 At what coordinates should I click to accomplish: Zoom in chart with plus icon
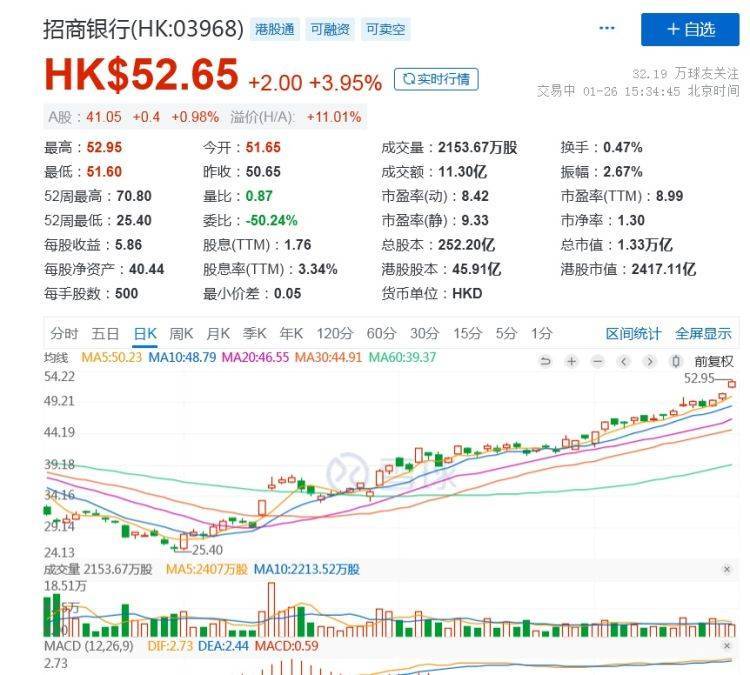coord(572,361)
